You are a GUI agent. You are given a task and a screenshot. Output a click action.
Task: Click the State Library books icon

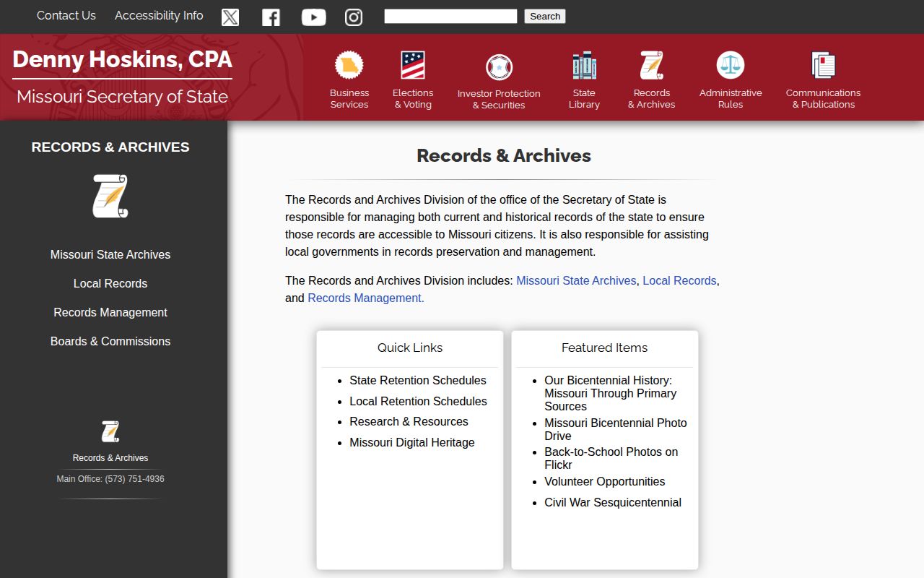[x=584, y=65]
